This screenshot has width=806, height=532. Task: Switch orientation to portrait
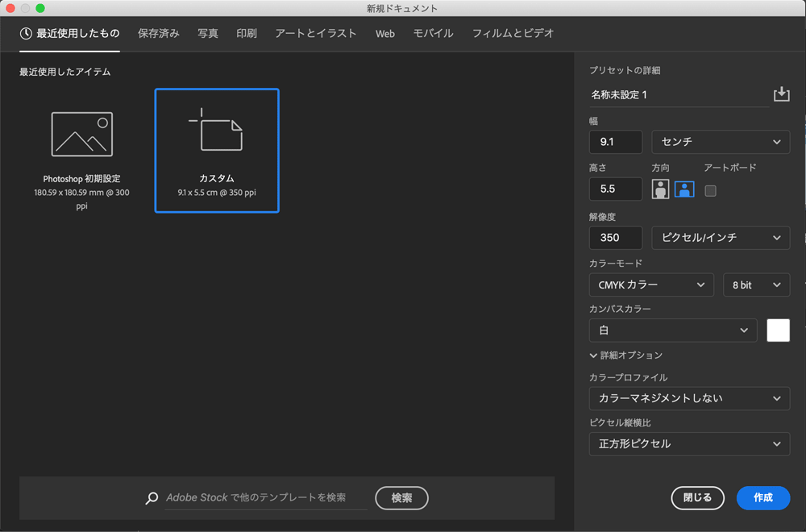(659, 189)
